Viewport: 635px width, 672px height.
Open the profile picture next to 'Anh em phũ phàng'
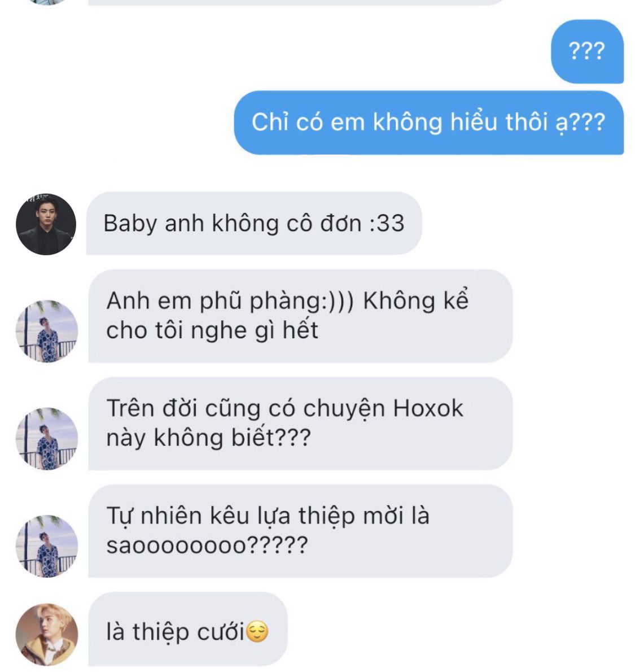click(47, 331)
